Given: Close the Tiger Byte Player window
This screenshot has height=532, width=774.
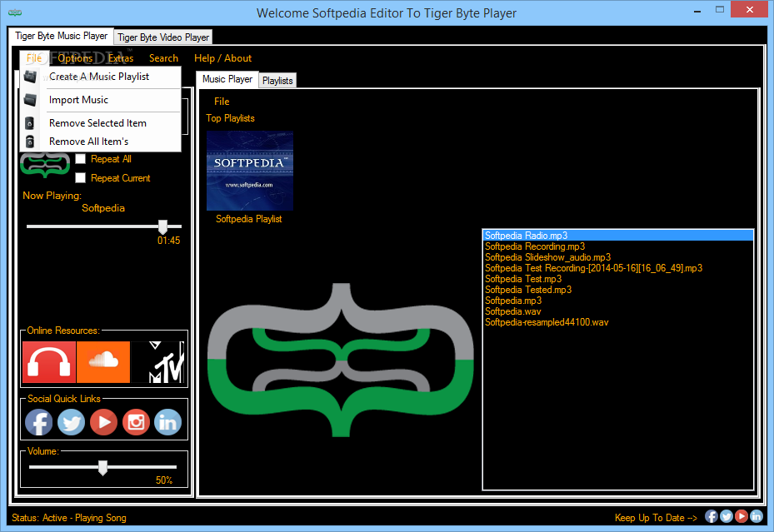Looking at the screenshot, I should point(750,10).
